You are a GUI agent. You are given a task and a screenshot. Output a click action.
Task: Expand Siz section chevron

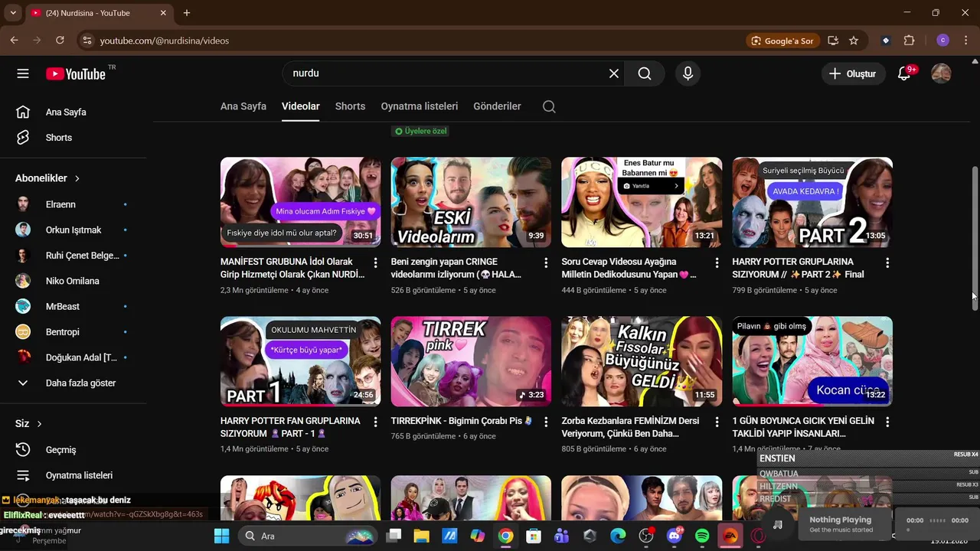tap(39, 424)
